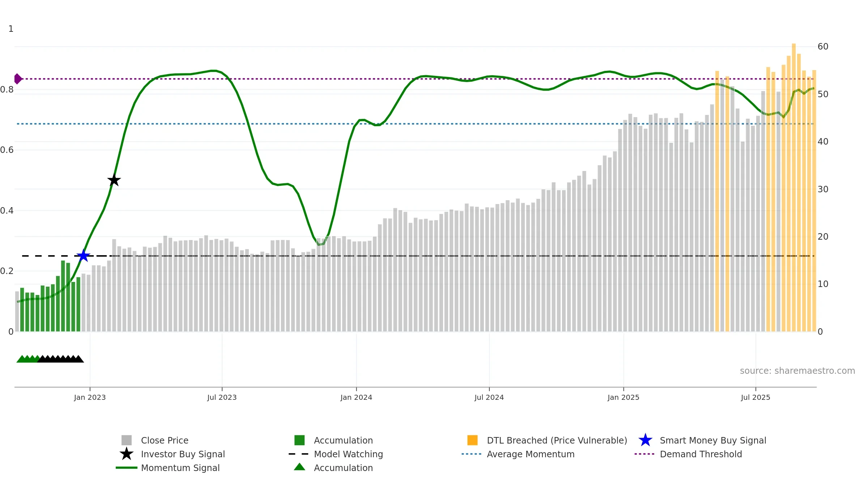
Task: Click the 0.8 value on left axis
Action: (x=7, y=89)
